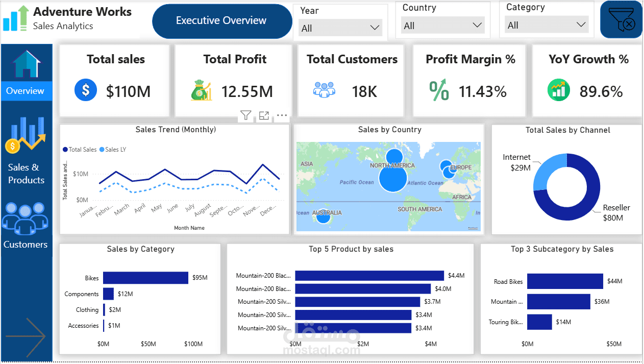
Task: Click the Executive Overview button
Action: pyautogui.click(x=222, y=21)
